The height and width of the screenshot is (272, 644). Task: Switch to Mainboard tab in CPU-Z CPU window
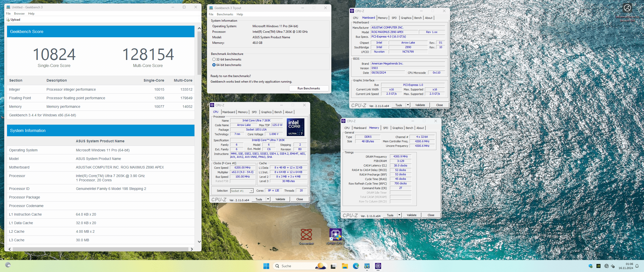pyautogui.click(x=229, y=112)
